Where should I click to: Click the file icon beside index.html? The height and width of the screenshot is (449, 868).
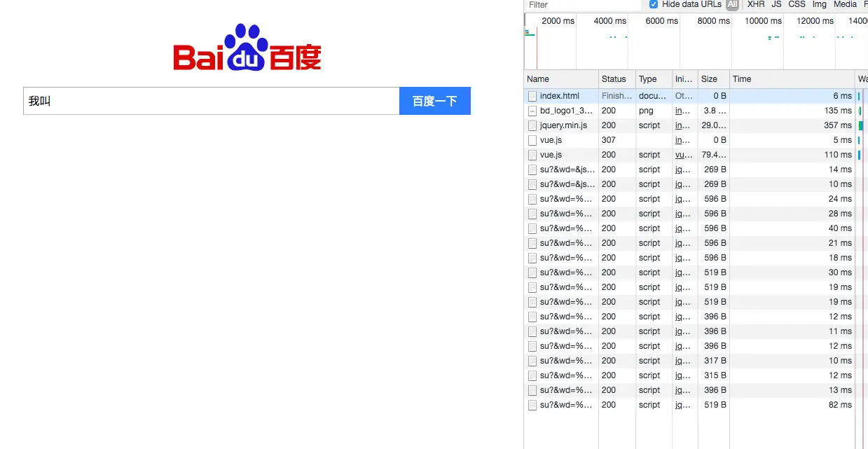pos(532,96)
